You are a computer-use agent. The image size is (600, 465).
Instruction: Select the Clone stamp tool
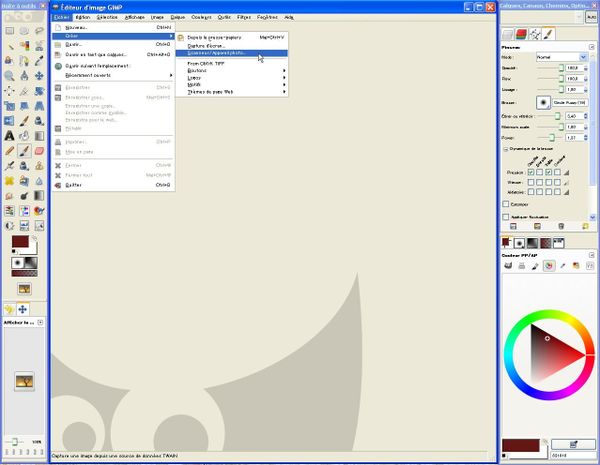39,165
